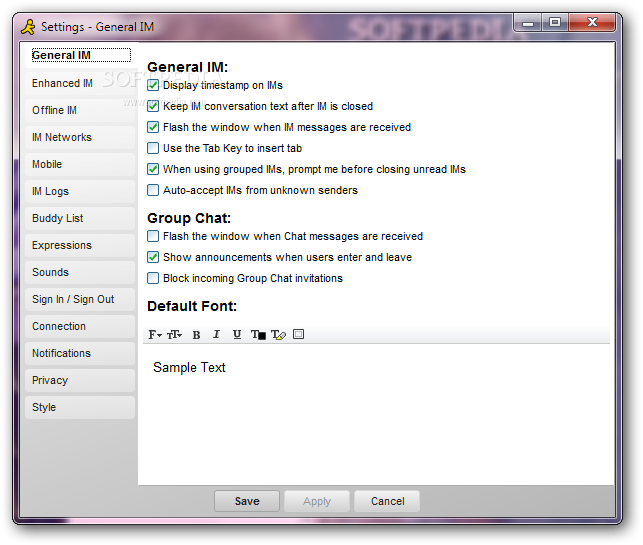Uncheck prompt before closing unread IMs
The image size is (643, 545).
pyautogui.click(x=153, y=169)
